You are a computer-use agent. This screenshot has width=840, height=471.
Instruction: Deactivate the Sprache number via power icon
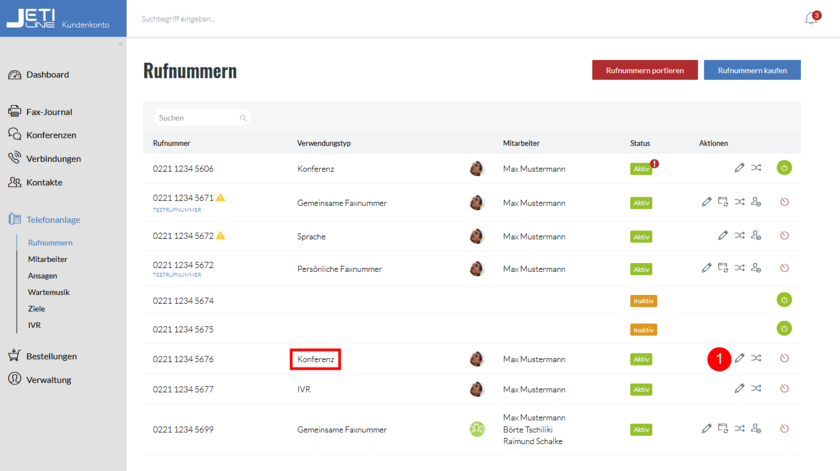[x=784, y=235]
